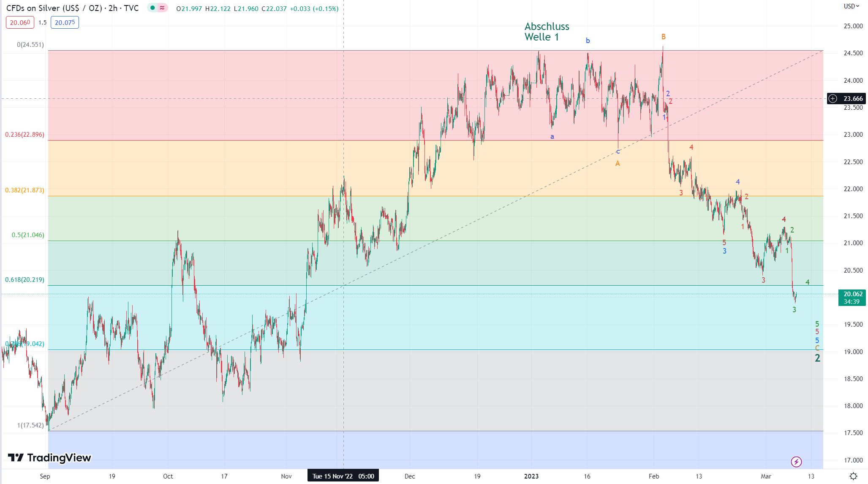The height and width of the screenshot is (484, 868).
Task: Click the 25.000 price axis label
Action: (x=853, y=26)
